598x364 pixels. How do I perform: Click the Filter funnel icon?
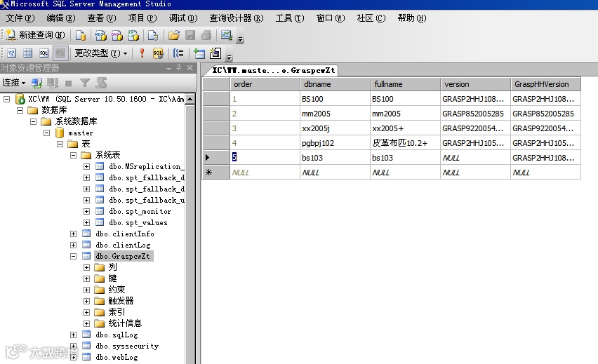click(85, 83)
